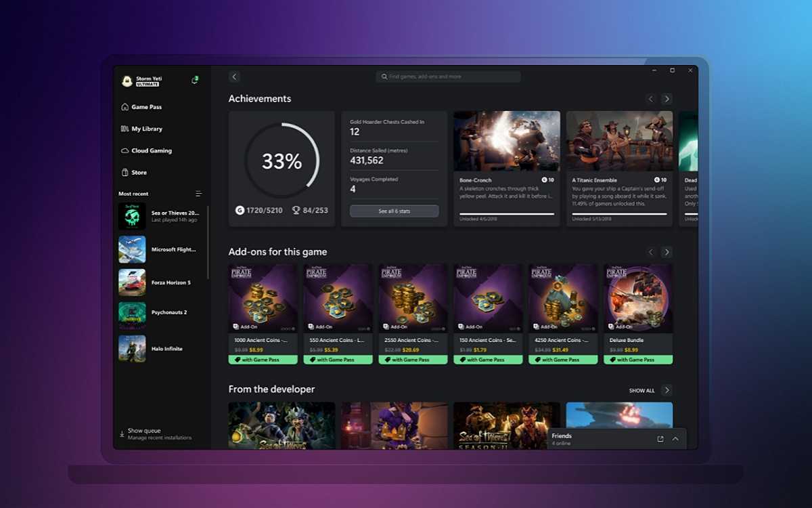Select Microsoft Flight Simulator in Most recent
The image size is (812, 508).
(x=160, y=249)
